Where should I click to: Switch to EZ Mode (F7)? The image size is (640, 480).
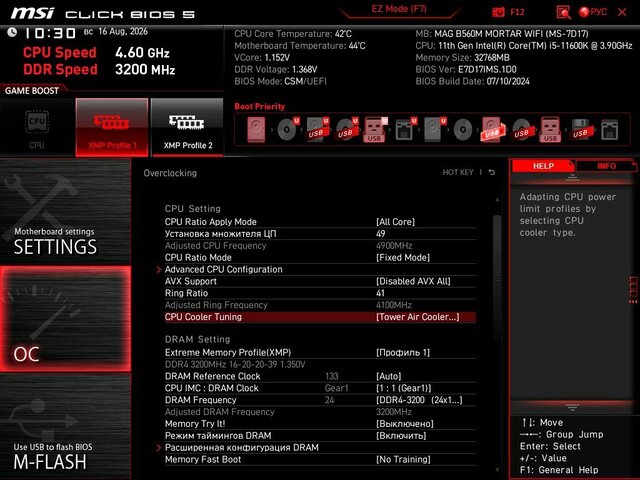coord(399,9)
